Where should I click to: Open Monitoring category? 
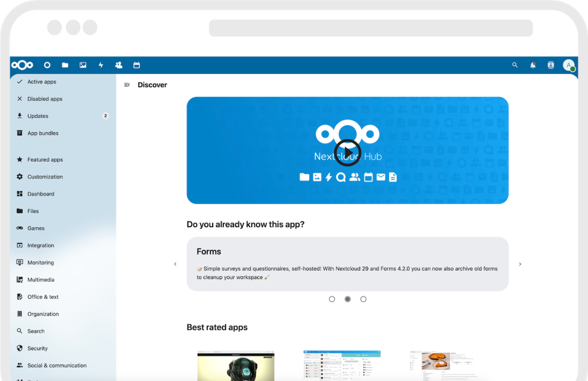pos(63,262)
